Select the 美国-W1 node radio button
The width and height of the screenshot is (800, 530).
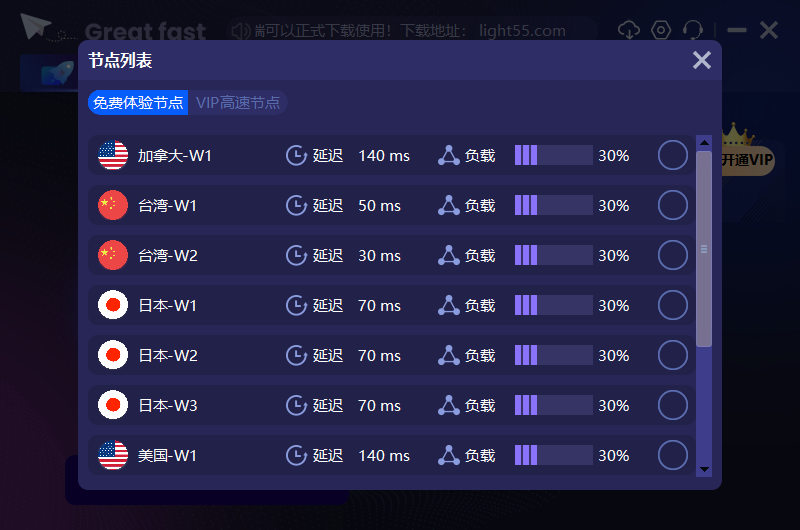[x=672, y=455]
